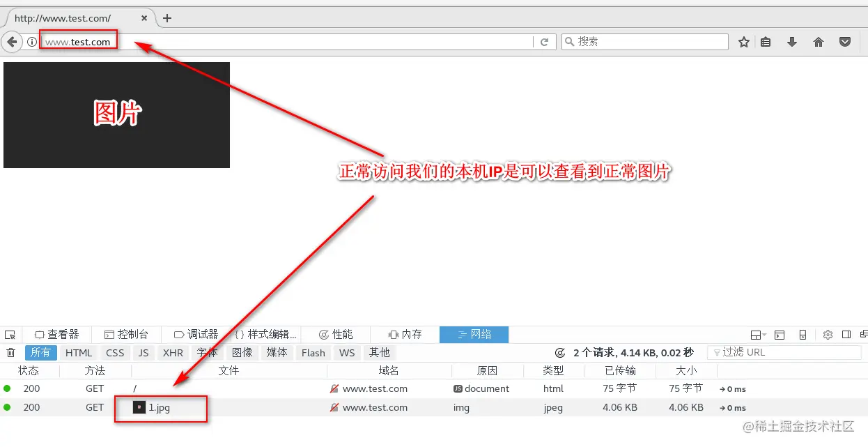Switch to 控制台 console tab
This screenshot has width=868, height=447.
point(126,335)
